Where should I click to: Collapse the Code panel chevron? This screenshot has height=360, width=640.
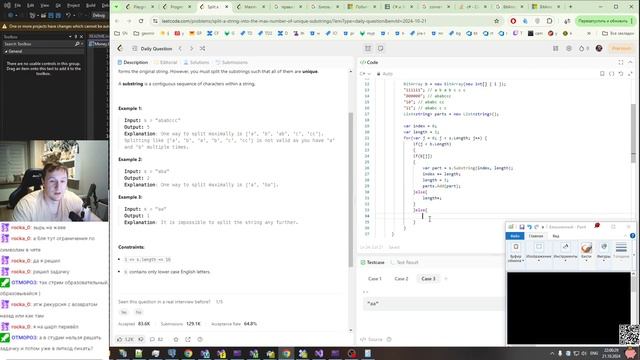pyautogui.click(x=630, y=62)
